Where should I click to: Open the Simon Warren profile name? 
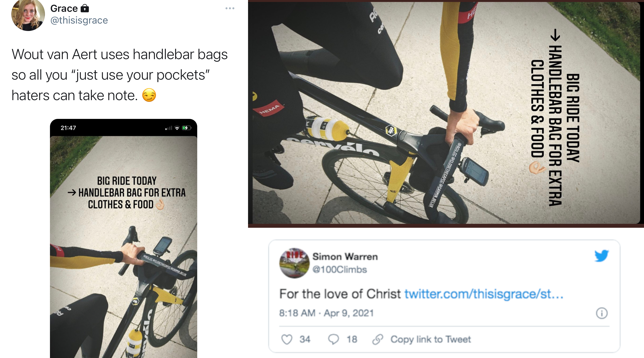[345, 257]
